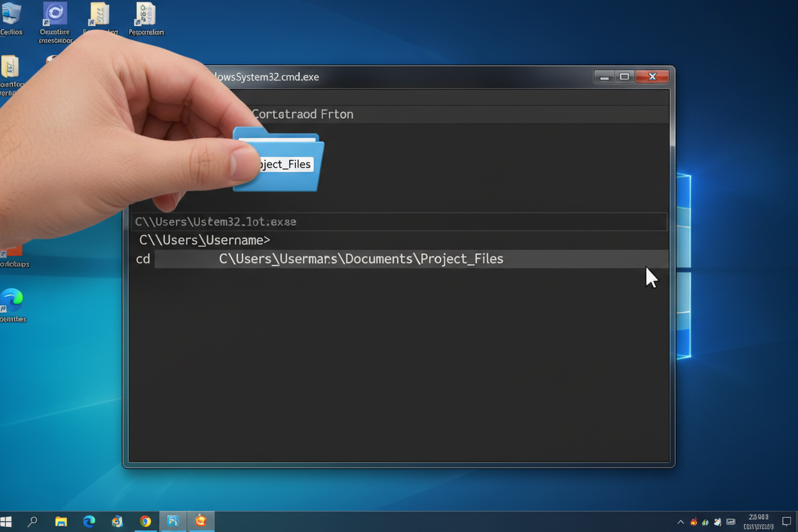Launch Microsoft Edge from the taskbar
This screenshot has height=532, width=798.
click(89, 521)
